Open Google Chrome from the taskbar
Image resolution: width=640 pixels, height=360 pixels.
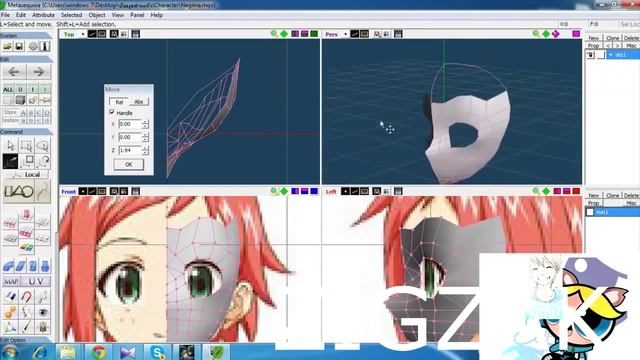click(x=98, y=352)
